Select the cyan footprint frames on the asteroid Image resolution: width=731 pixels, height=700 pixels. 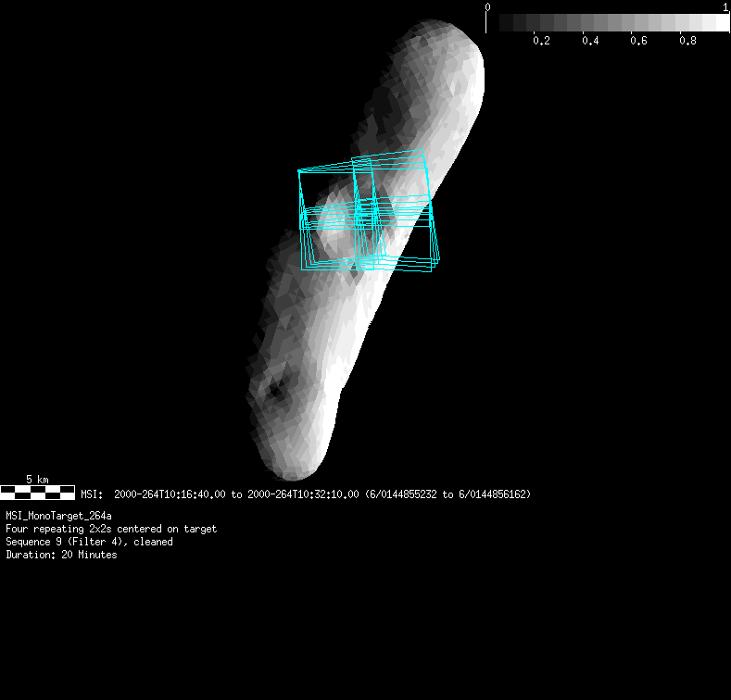[369, 211]
